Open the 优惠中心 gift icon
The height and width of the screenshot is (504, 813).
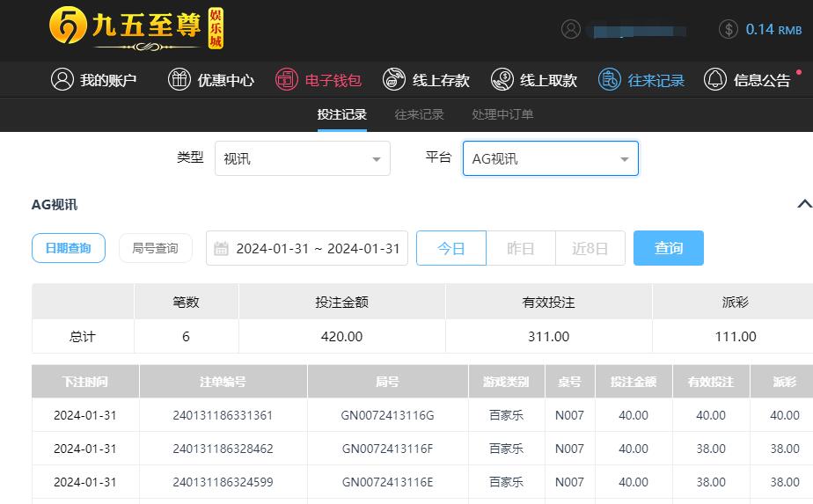coord(179,79)
